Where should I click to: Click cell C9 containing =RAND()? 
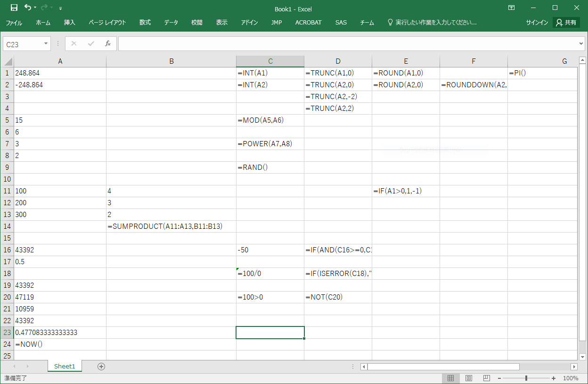click(270, 167)
